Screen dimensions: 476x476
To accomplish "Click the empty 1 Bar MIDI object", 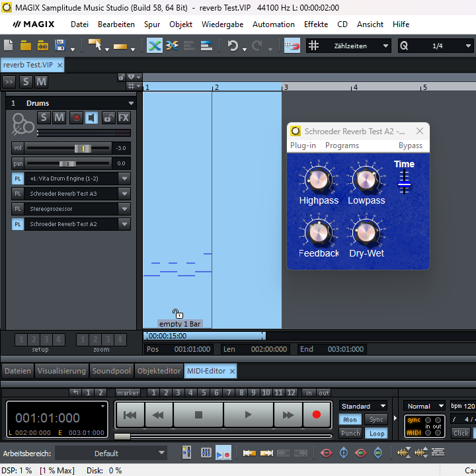I will point(177,210).
